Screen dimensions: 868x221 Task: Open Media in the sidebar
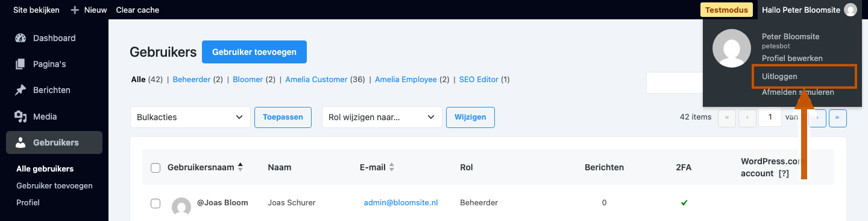tap(54, 117)
